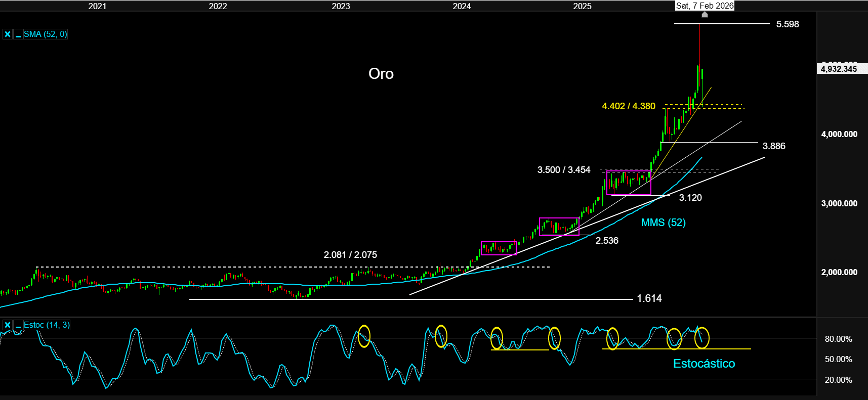Click the 50.00% stochastic axis value
The width and height of the screenshot is (868, 400).
pos(838,360)
